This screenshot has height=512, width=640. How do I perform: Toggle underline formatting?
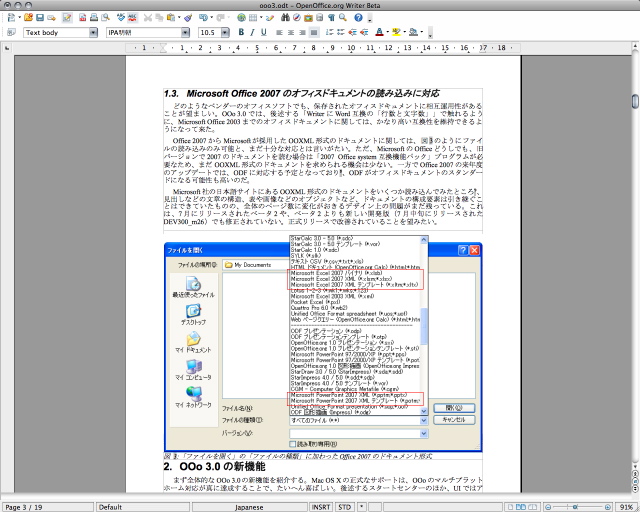point(264,32)
